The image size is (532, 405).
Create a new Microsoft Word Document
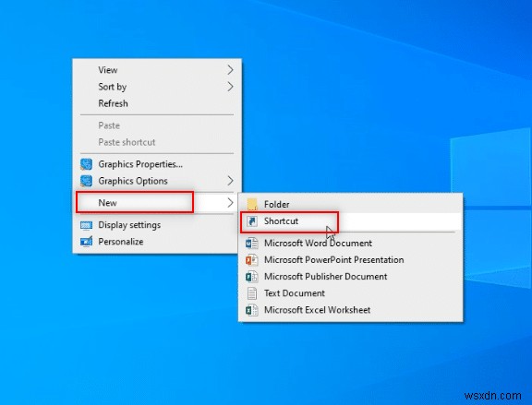(x=350, y=244)
